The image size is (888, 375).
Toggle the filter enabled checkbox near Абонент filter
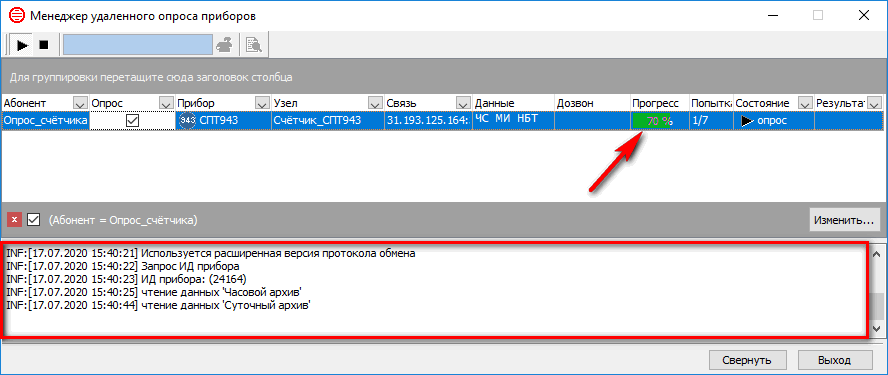coord(34,220)
